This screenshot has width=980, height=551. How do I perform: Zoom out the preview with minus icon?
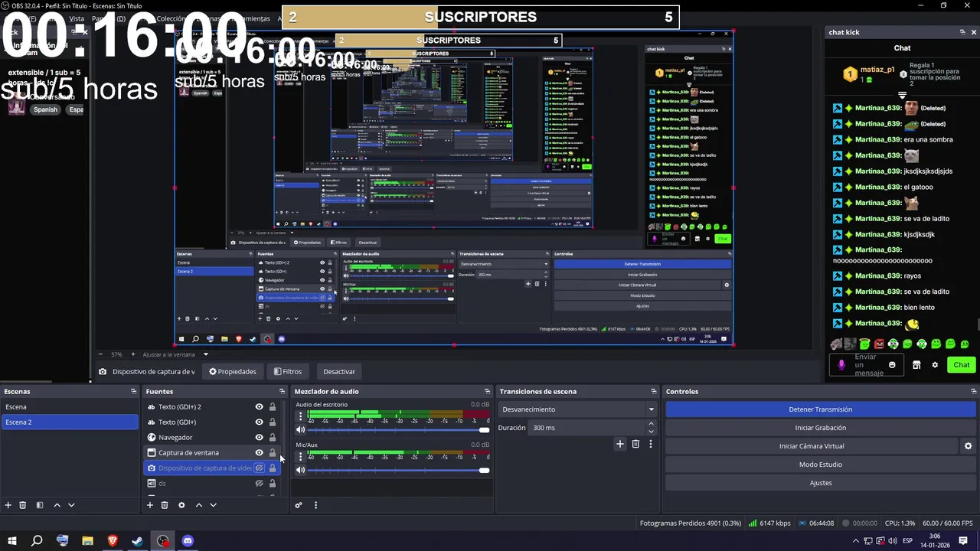tap(100, 354)
